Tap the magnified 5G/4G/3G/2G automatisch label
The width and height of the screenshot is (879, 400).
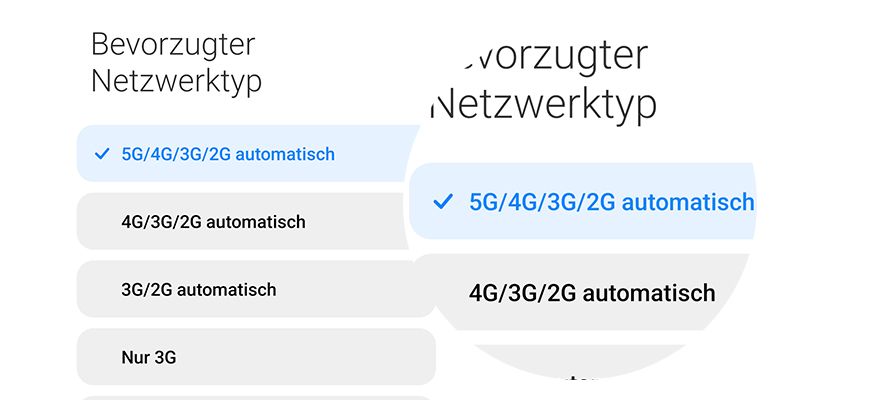click(x=611, y=202)
